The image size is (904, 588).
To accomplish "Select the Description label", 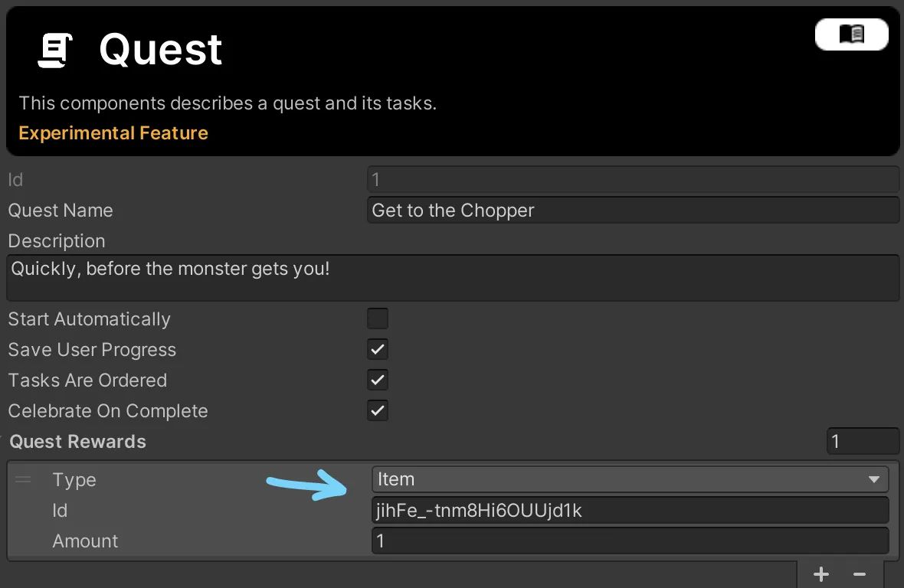I will (x=57, y=240).
